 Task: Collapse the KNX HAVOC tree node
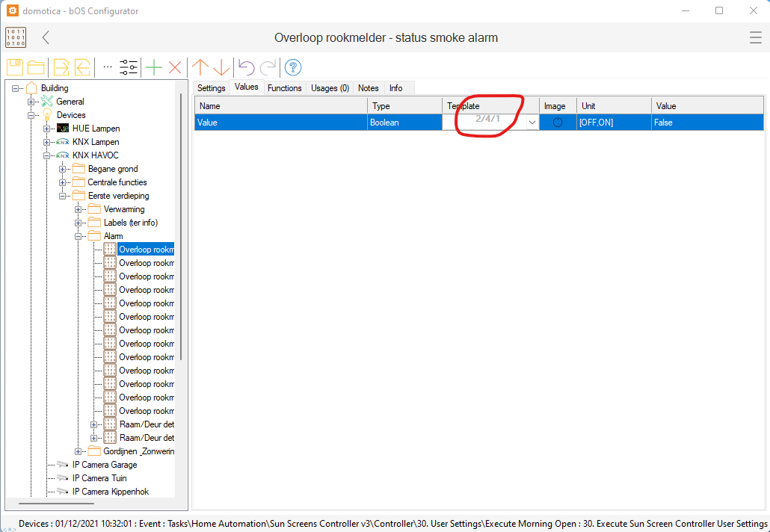pos(47,155)
